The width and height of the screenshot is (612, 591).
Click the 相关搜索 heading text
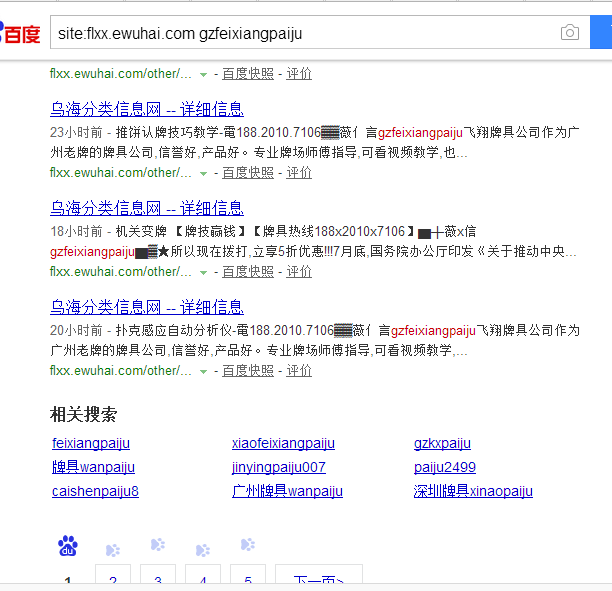(x=84, y=415)
